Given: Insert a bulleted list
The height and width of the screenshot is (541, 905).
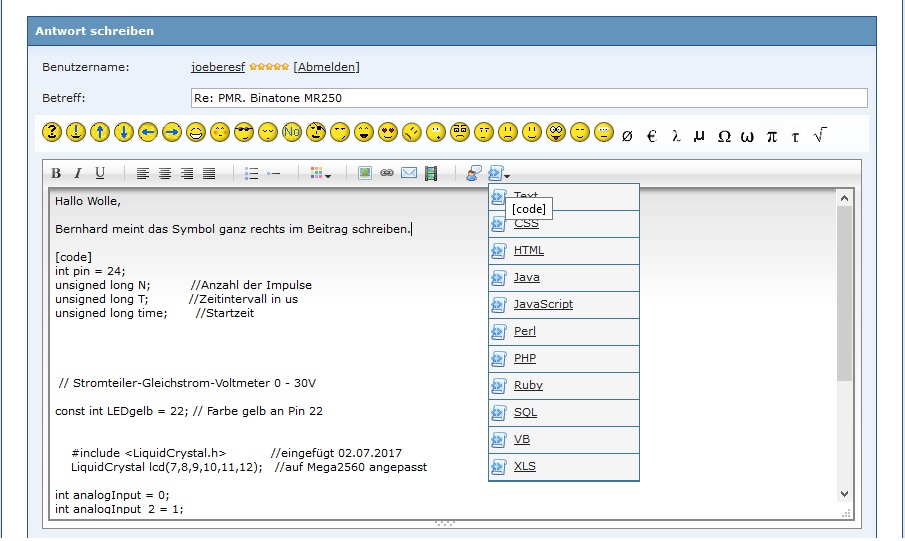Looking at the screenshot, I should (251, 174).
